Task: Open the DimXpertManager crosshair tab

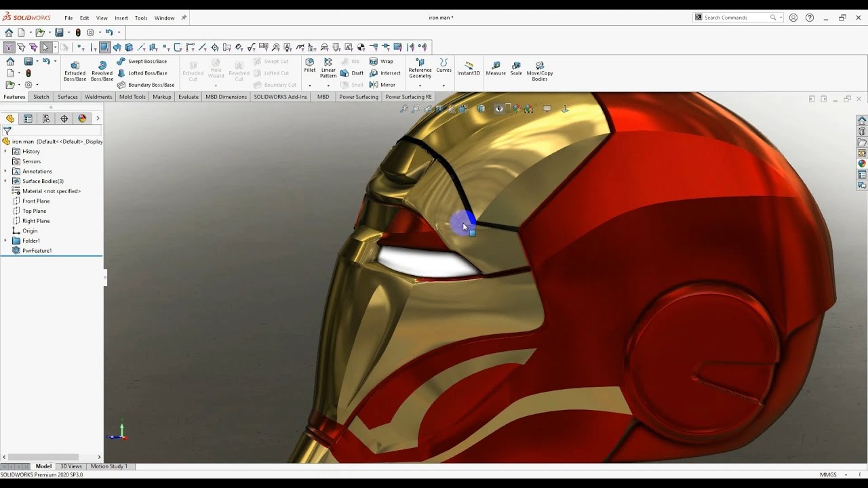Action: [64, 119]
